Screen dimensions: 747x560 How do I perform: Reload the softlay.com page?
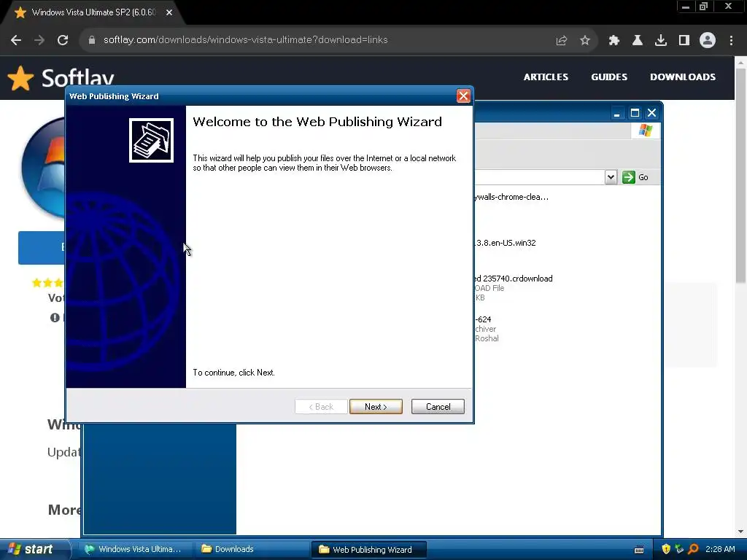[x=63, y=40]
